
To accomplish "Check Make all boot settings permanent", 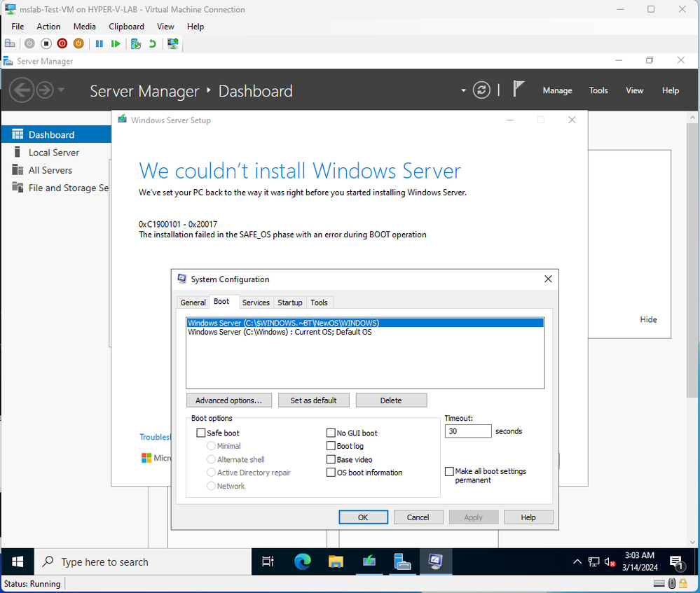I will 450,471.
